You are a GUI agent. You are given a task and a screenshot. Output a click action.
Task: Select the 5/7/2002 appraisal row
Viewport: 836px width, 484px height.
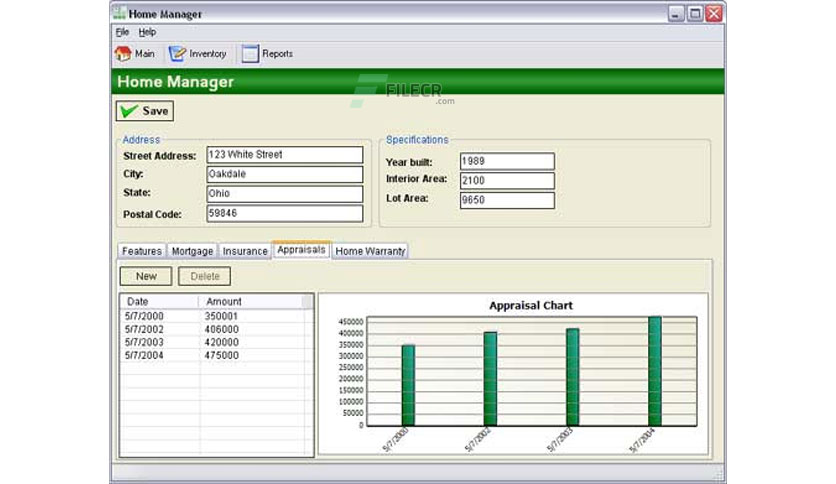[x=216, y=329]
